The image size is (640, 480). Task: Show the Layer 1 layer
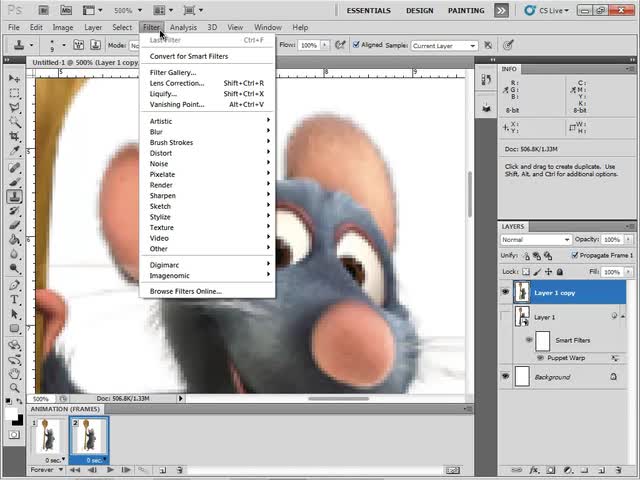(x=505, y=317)
